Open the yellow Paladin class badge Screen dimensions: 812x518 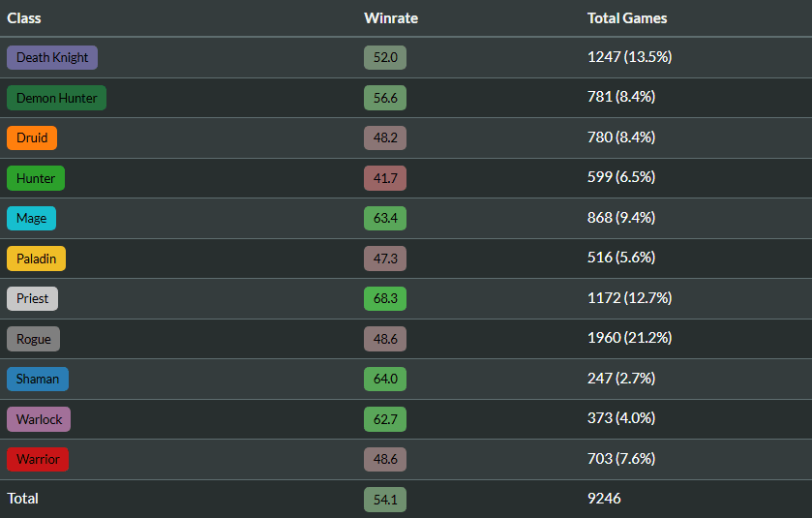(36, 259)
